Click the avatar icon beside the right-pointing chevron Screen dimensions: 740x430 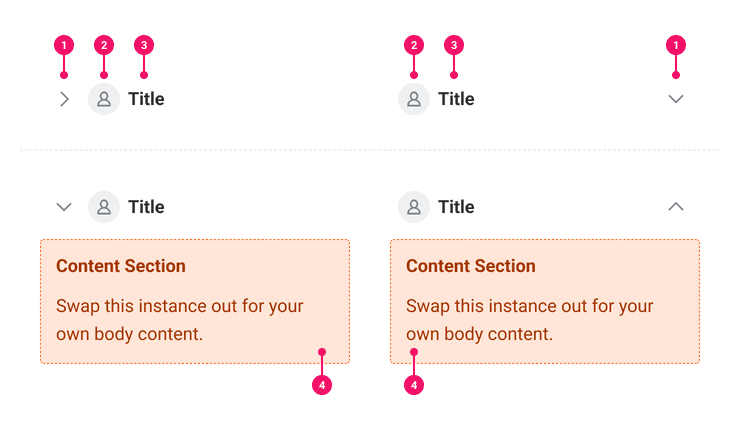tap(104, 99)
